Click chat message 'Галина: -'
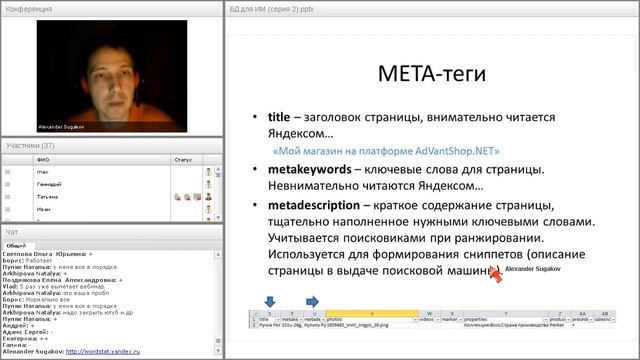Screen dimensions: 640x360 click(17, 345)
